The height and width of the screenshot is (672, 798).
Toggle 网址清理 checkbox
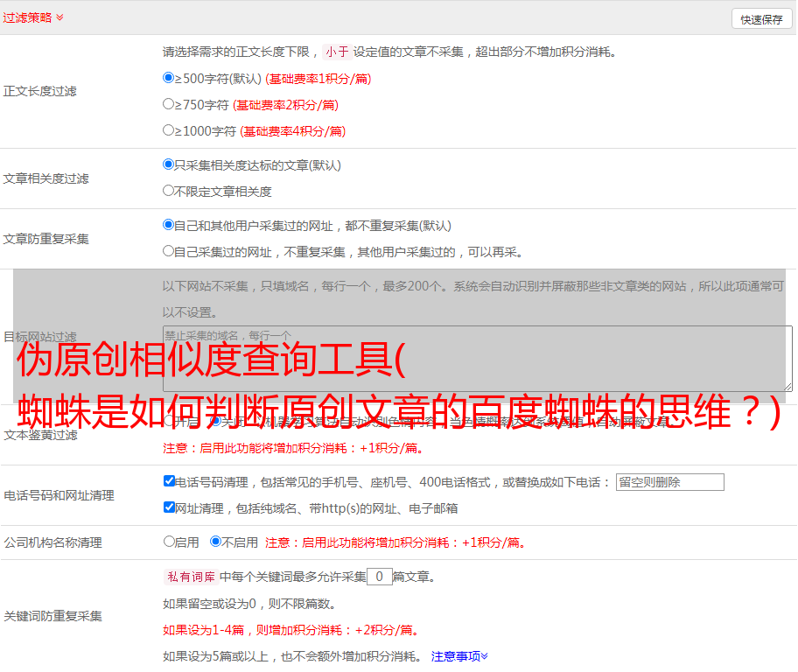click(x=170, y=507)
